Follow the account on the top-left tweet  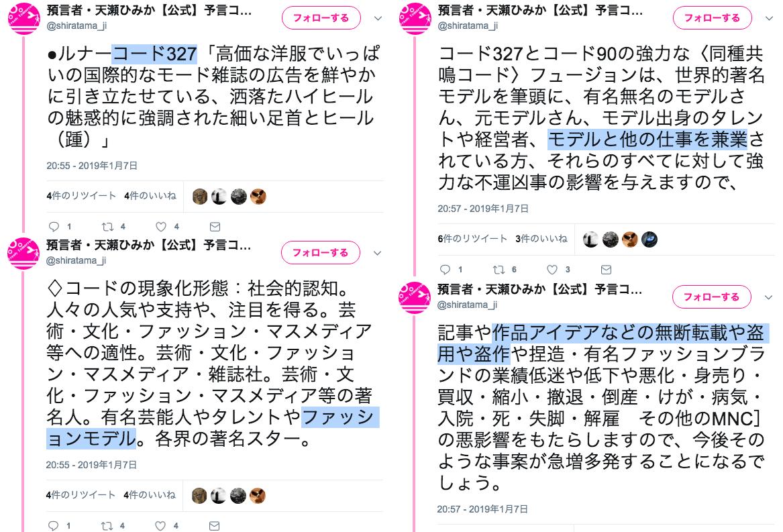(x=321, y=18)
